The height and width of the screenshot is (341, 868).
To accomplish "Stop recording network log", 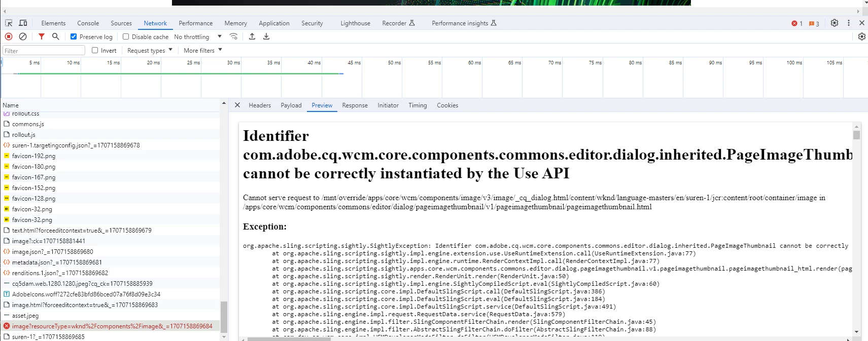I will tap(9, 36).
